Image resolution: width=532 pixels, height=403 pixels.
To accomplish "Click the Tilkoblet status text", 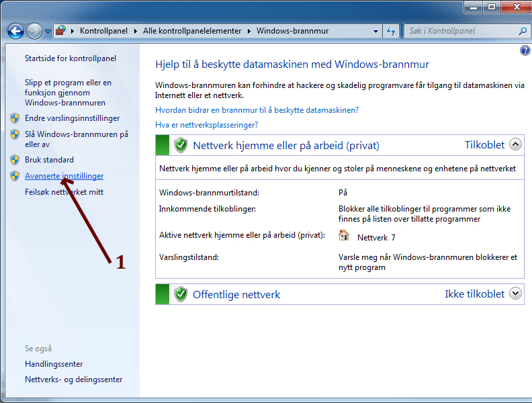I will (x=484, y=145).
